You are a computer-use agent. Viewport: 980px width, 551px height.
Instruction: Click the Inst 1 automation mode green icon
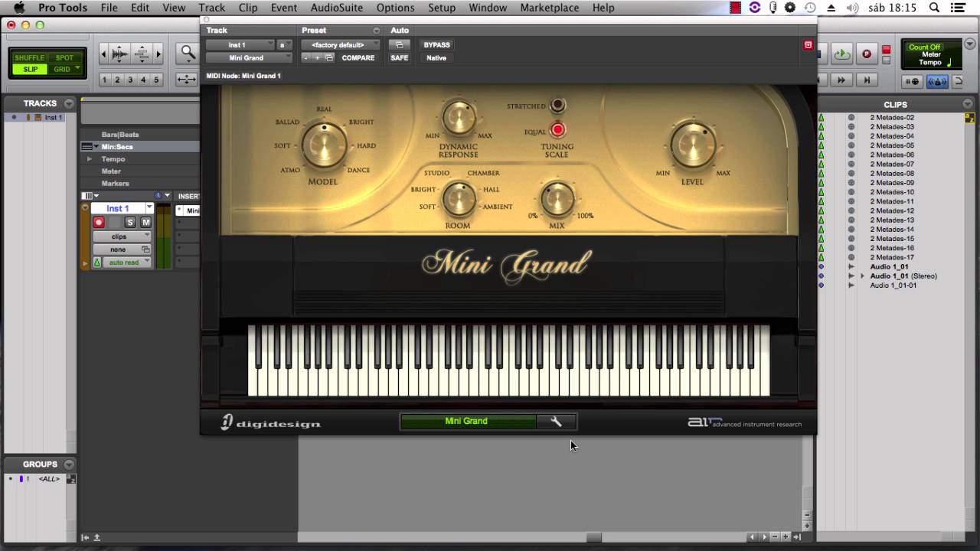tap(96, 262)
